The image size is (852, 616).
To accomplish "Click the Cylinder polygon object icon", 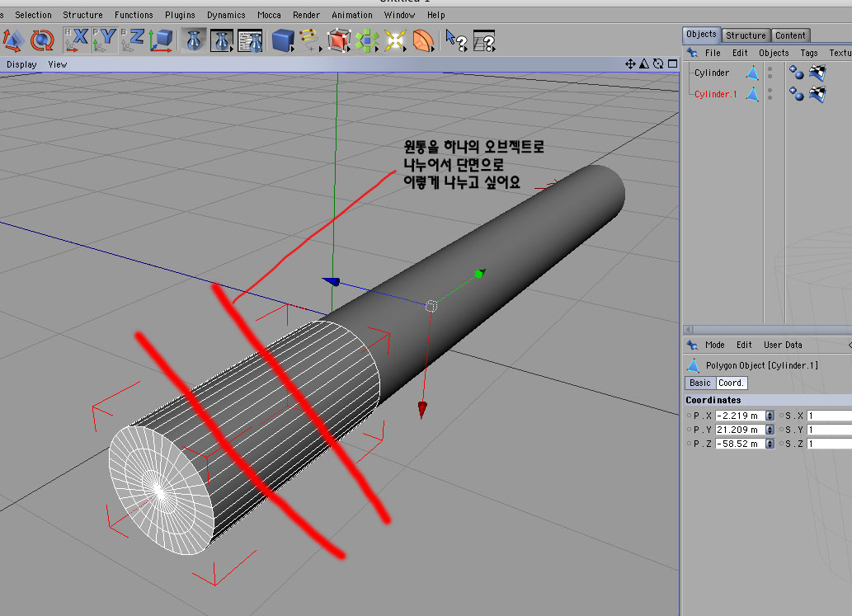I will (752, 73).
